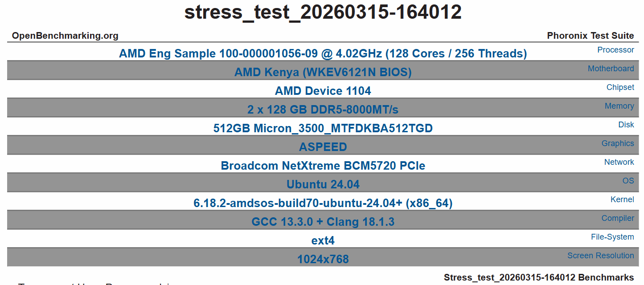Image resolution: width=644 pixels, height=285 pixels.
Task: Click the AMD Kenya motherboard value
Action: [x=323, y=72]
